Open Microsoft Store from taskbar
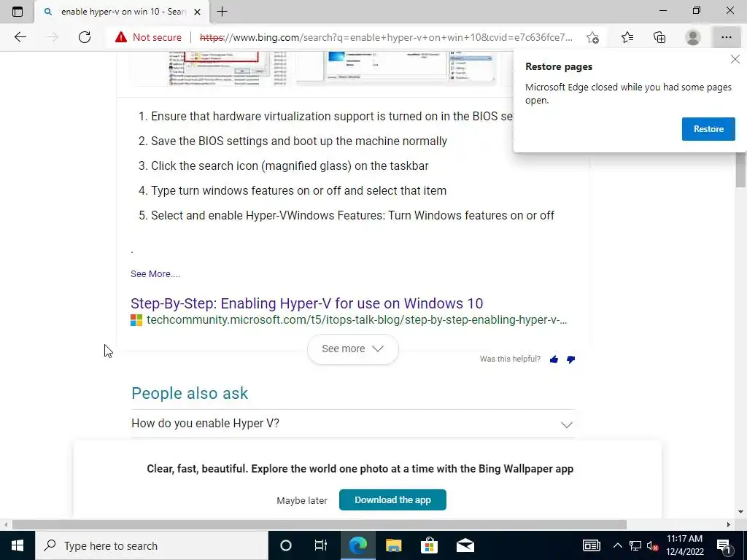Screen dimensions: 747x560 tap(429, 545)
